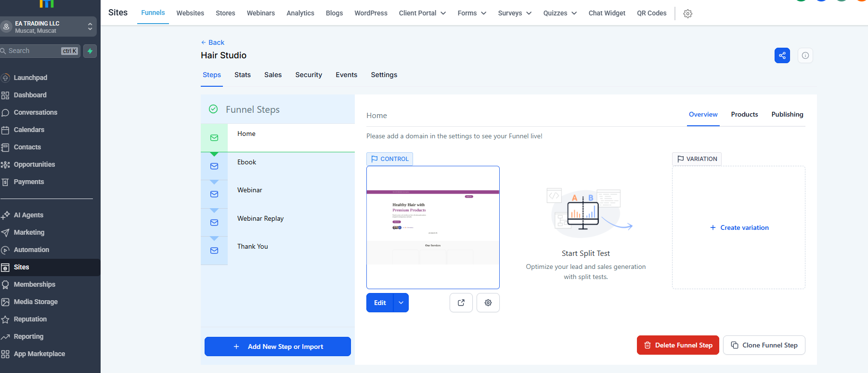This screenshot has height=373, width=868.
Task: Switch to the funnel Sales tab
Action: pyautogui.click(x=273, y=75)
